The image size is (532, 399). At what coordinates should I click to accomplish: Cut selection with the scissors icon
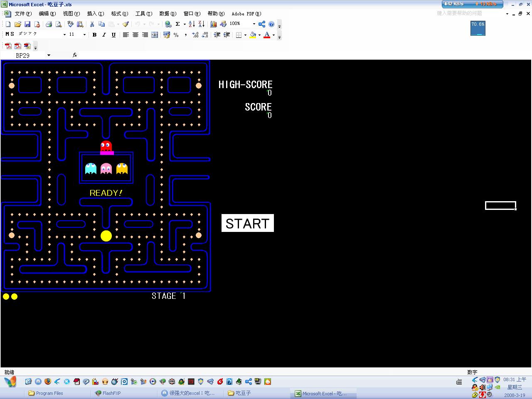click(92, 24)
